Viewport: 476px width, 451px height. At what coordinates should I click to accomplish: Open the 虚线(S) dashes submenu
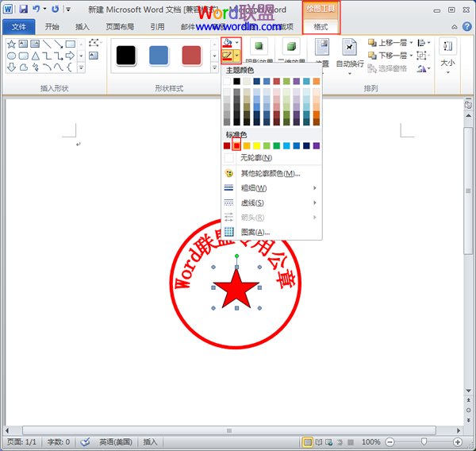pos(271,202)
